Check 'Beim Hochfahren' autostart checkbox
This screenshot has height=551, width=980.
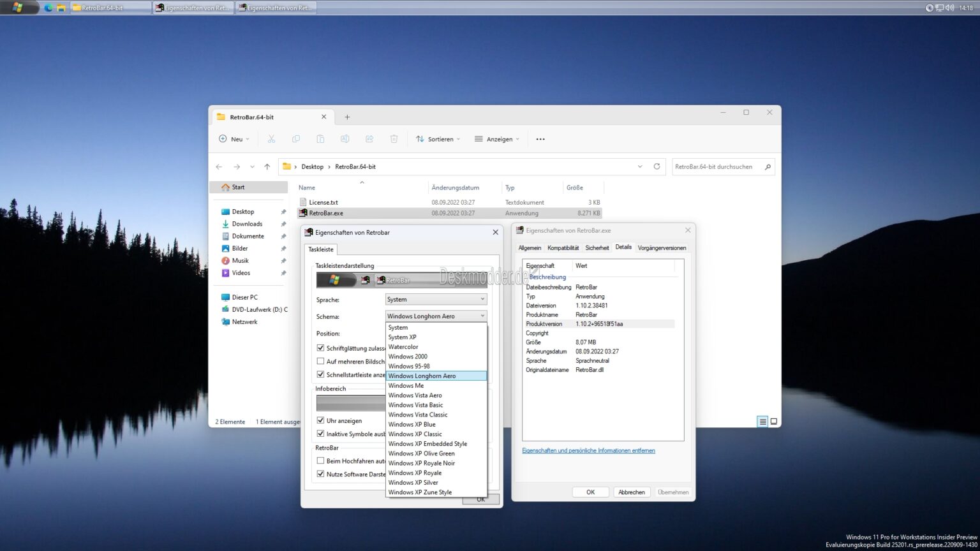point(320,460)
